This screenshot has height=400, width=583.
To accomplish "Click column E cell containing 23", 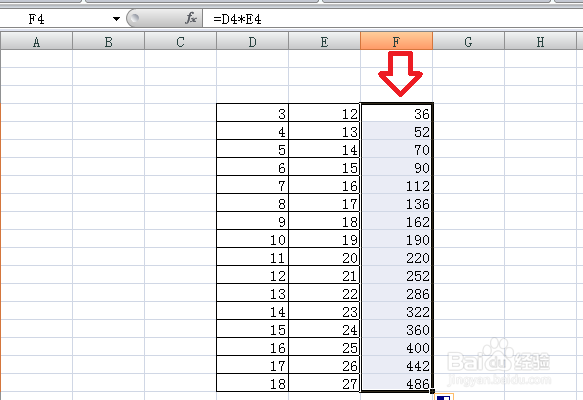I will pos(324,311).
